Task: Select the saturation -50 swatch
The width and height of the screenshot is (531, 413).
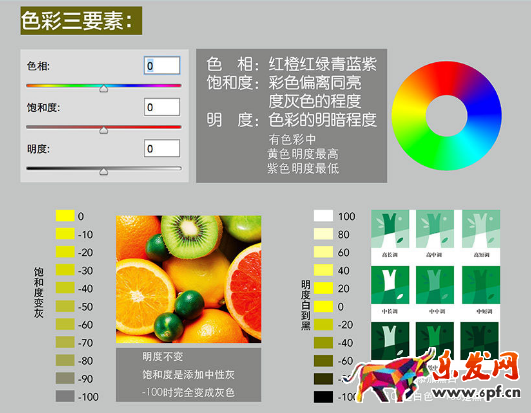Action: point(65,306)
